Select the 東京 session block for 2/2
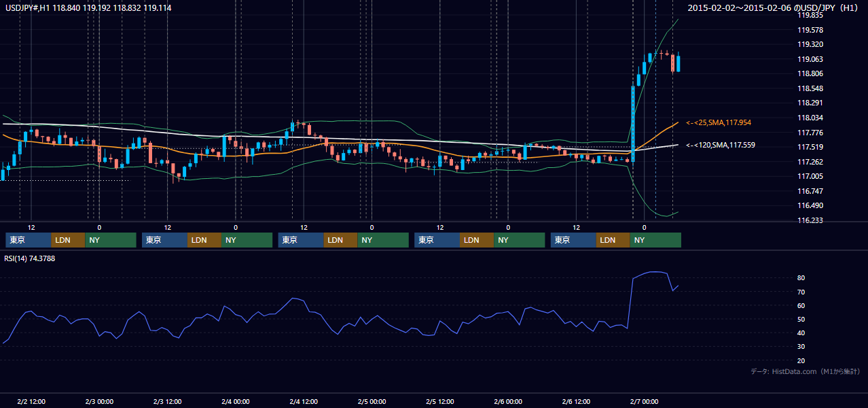Image resolution: width=868 pixels, height=408 pixels. pyautogui.click(x=28, y=240)
